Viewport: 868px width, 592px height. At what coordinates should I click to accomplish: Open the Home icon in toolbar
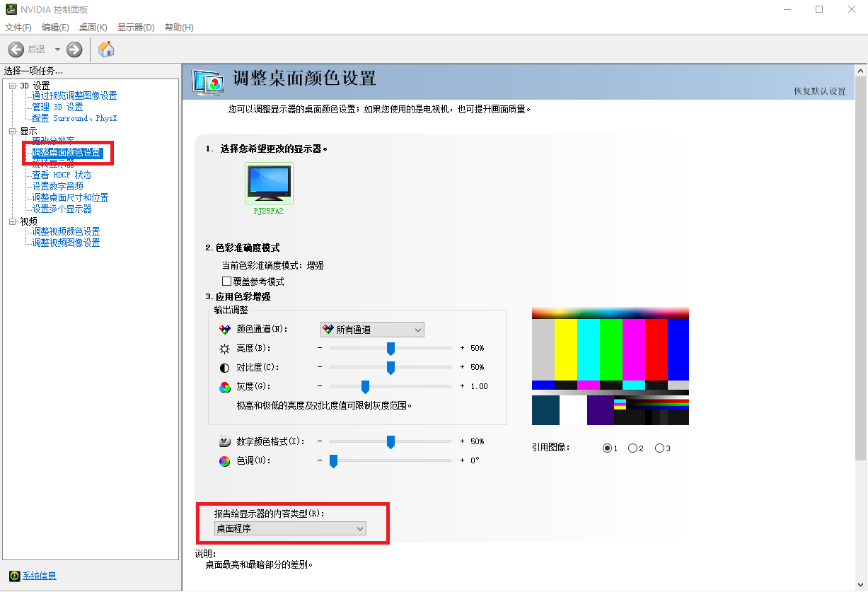point(106,49)
